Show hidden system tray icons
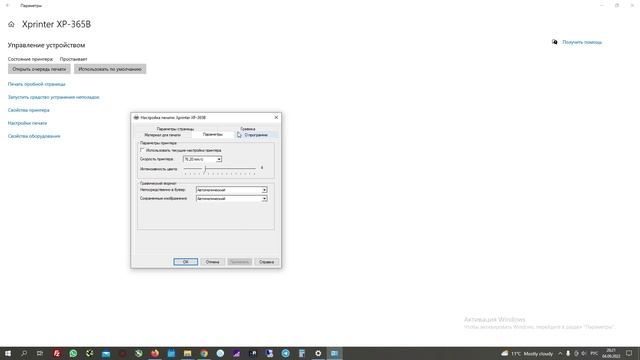Viewport: 640px width, 360px height. 560,353
